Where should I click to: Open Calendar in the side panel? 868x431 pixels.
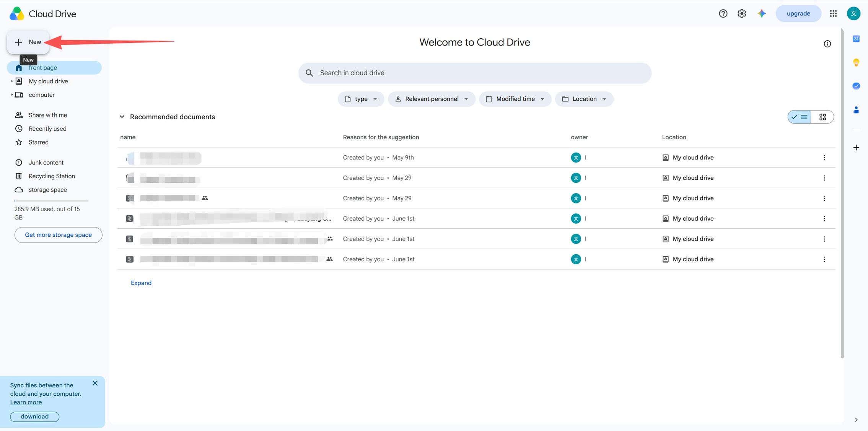[856, 39]
